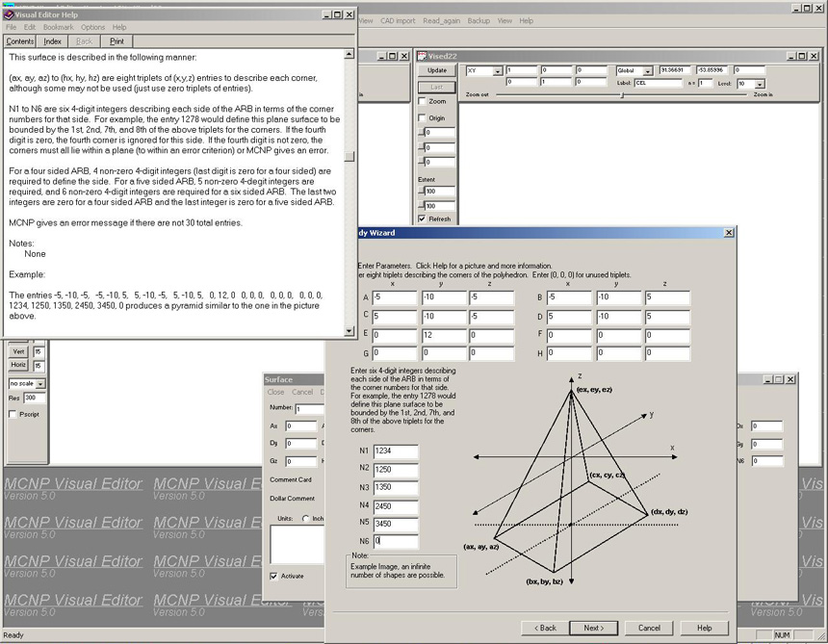828x644 pixels.
Task: Close the Body Wizard dialog
Action: pos(728,233)
